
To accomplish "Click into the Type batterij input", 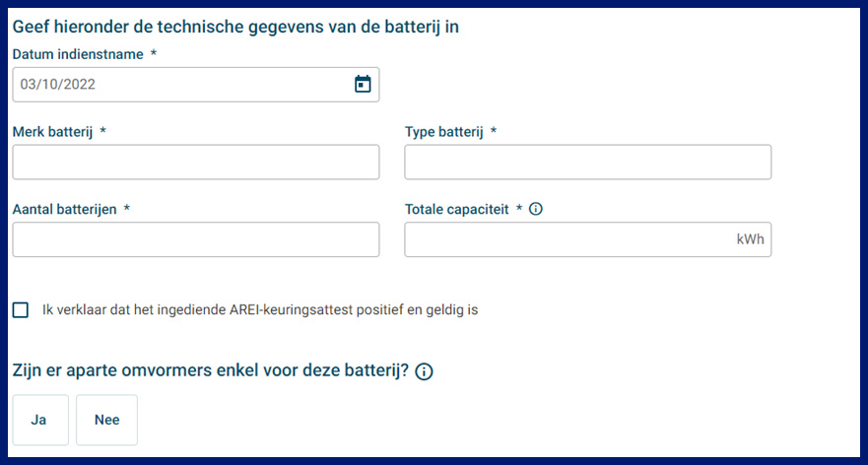I will coord(587,162).
